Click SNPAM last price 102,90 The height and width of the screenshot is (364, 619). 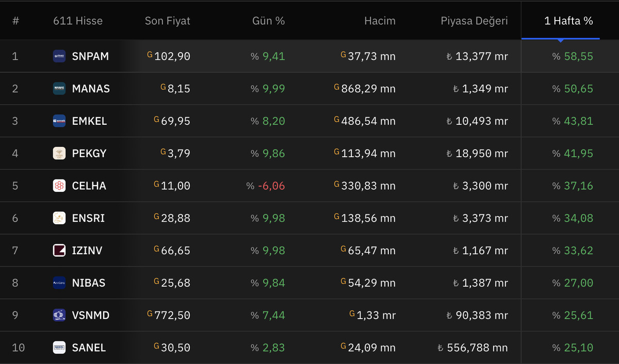coord(172,56)
